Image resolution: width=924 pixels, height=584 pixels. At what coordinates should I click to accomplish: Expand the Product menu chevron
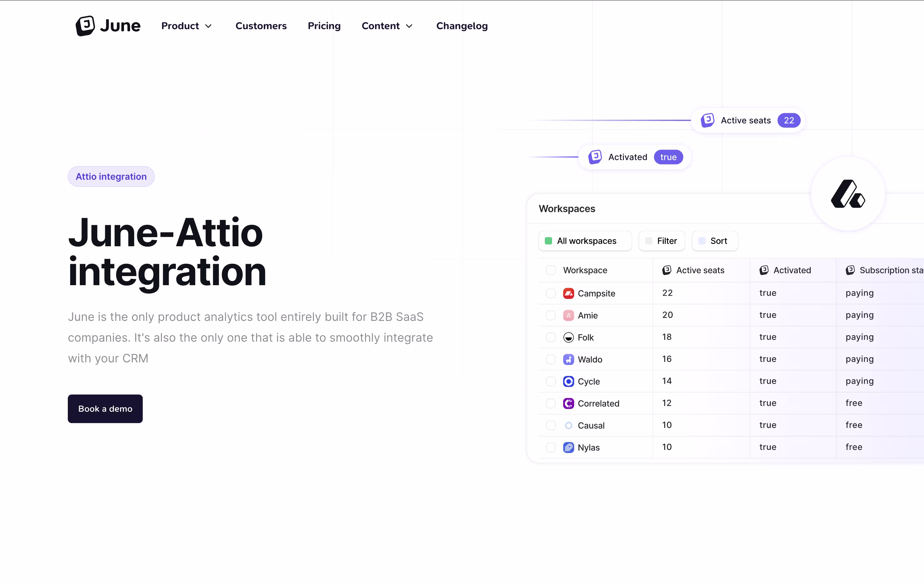[208, 26]
